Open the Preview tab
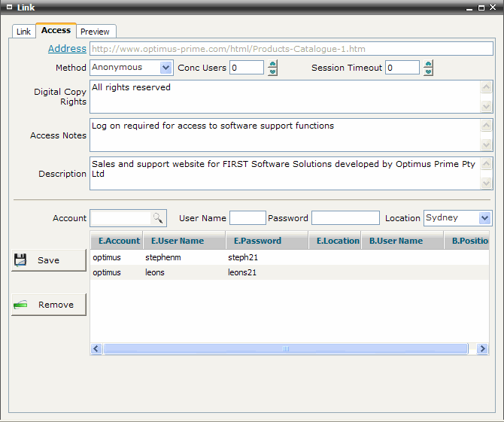The image size is (504, 422). tap(96, 32)
